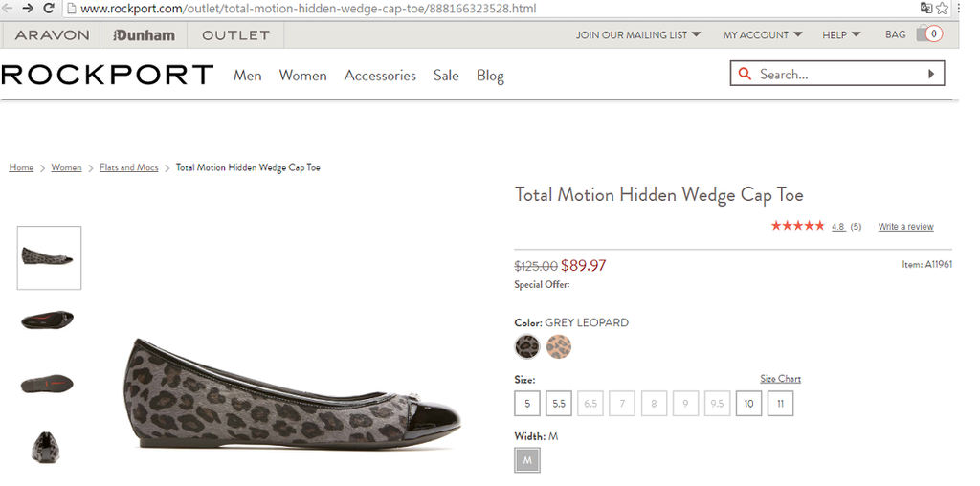The width and height of the screenshot is (980, 486).
Task: Open the My Account dropdown
Action: click(x=762, y=35)
